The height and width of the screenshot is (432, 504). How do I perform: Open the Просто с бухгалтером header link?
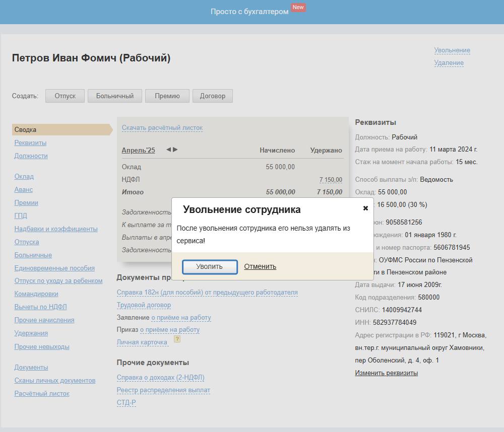coord(249,12)
